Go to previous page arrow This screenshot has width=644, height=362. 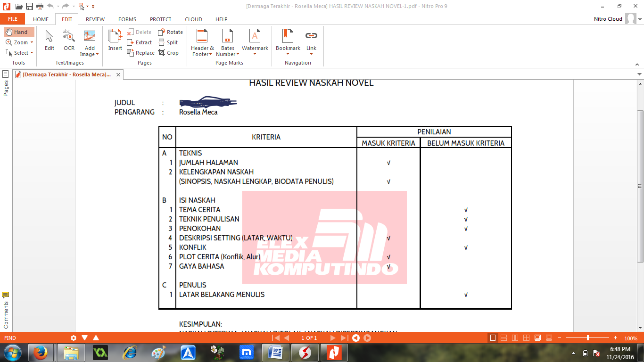tap(287, 338)
